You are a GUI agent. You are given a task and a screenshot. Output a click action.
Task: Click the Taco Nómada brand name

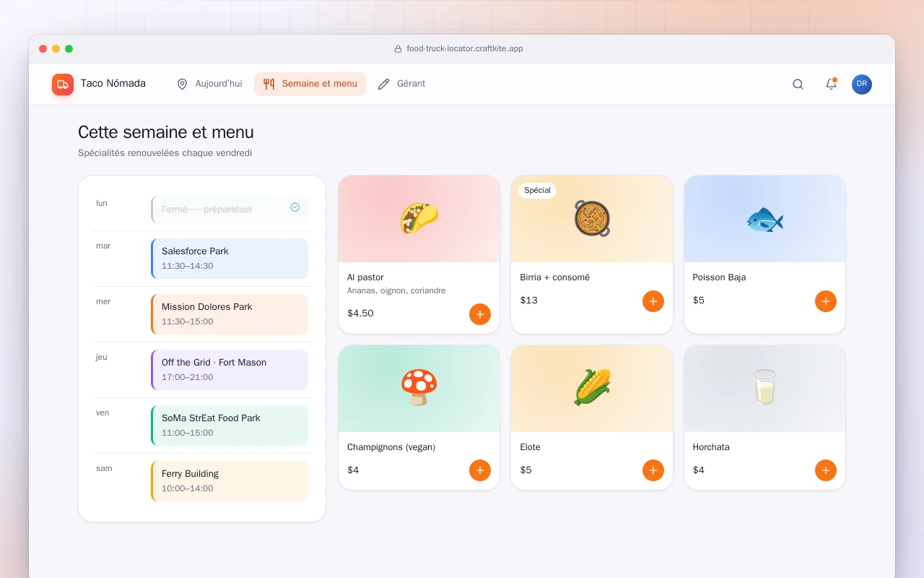[113, 84]
